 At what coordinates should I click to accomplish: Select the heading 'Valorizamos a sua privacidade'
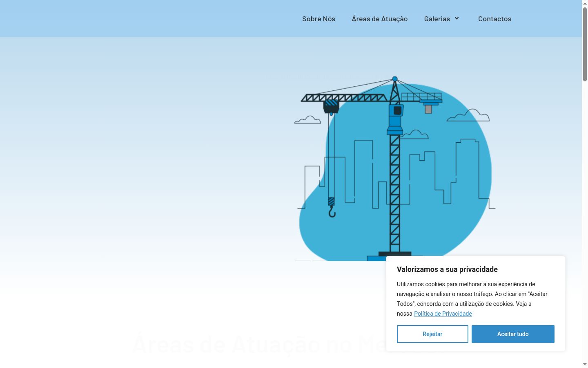pyautogui.click(x=447, y=269)
